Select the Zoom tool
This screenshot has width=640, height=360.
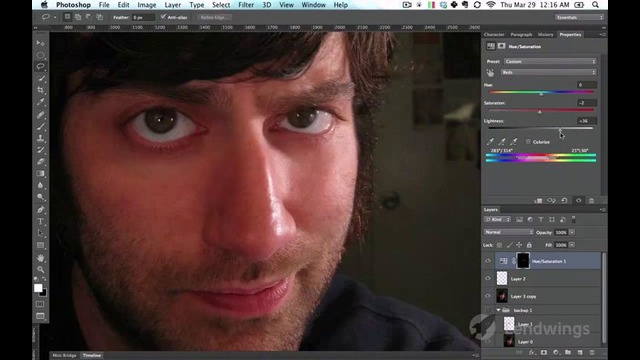point(40,269)
